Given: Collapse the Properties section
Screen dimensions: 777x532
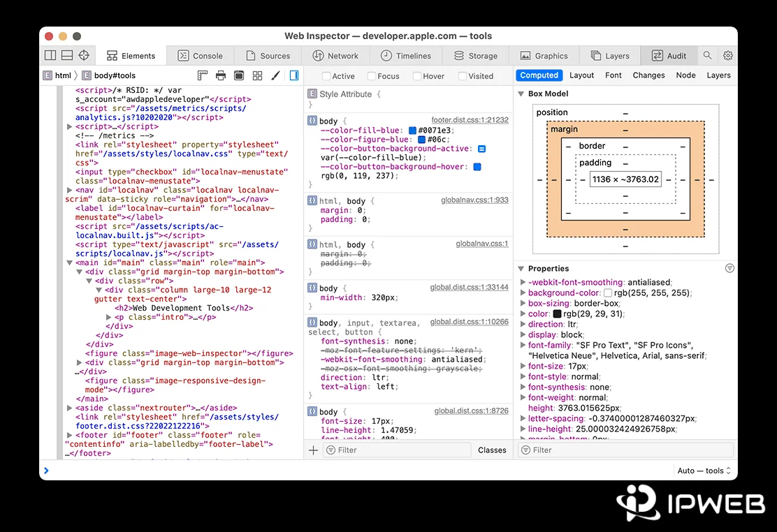Looking at the screenshot, I should pyautogui.click(x=521, y=269).
